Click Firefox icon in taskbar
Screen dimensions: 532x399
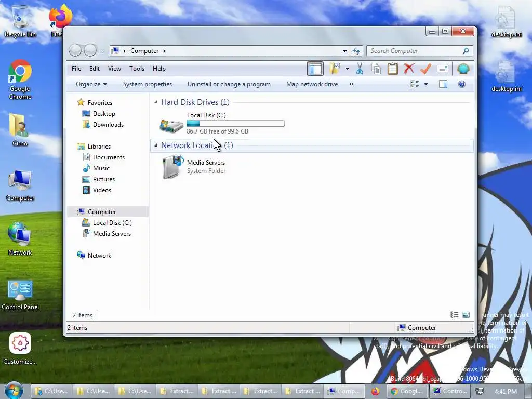[375, 391]
